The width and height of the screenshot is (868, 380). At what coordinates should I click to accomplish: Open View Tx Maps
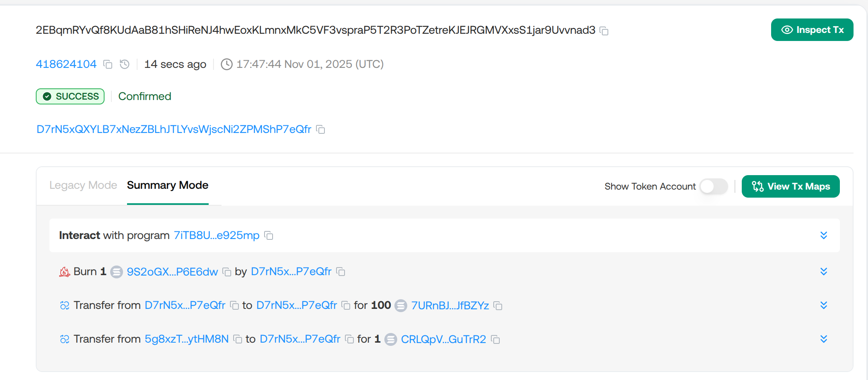coord(790,186)
